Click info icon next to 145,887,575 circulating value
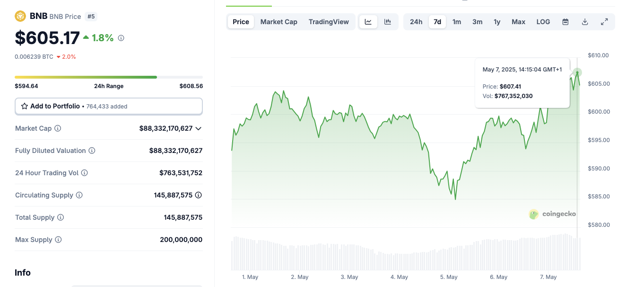 tap(199, 195)
